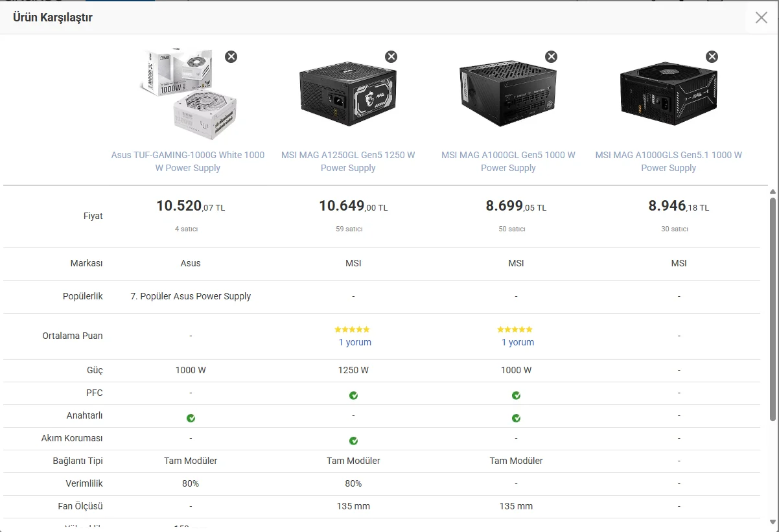This screenshot has height=532, width=779.
Task: Click the Asus brand cell
Action: point(191,263)
